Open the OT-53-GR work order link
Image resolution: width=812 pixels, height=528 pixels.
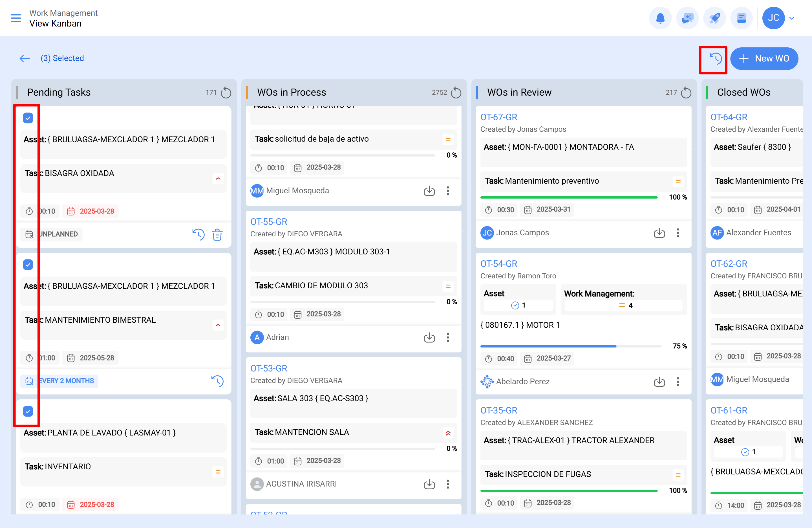pos(268,368)
